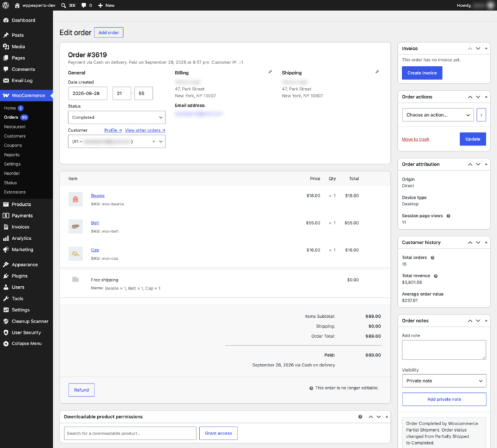Open the Status dropdown showing Completed
The image size is (497, 448).
116,117
